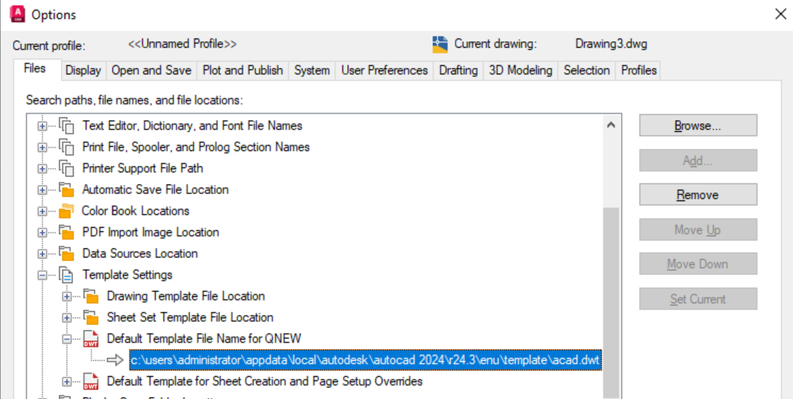The image size is (793, 399).
Task: Click the Color Book Locations folder icon
Action: pyautogui.click(x=66, y=211)
